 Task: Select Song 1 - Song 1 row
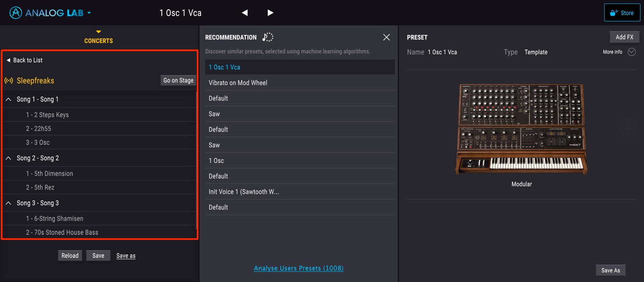tap(99, 99)
